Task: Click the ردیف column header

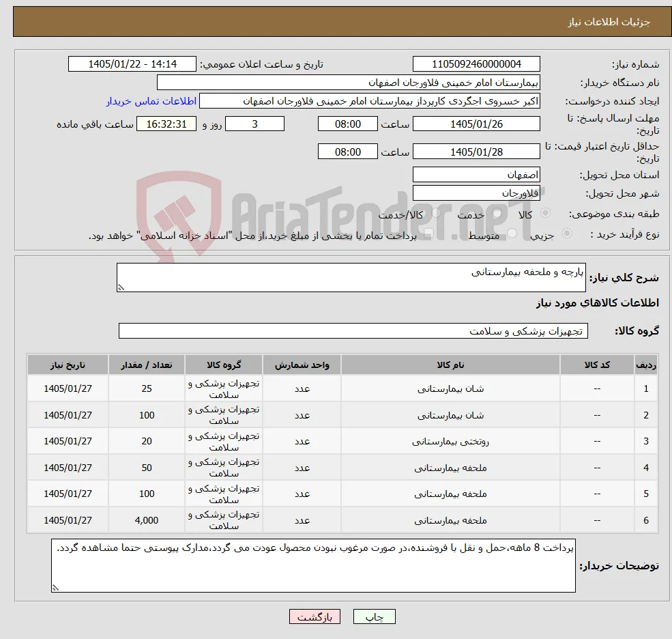Action: [x=646, y=365]
